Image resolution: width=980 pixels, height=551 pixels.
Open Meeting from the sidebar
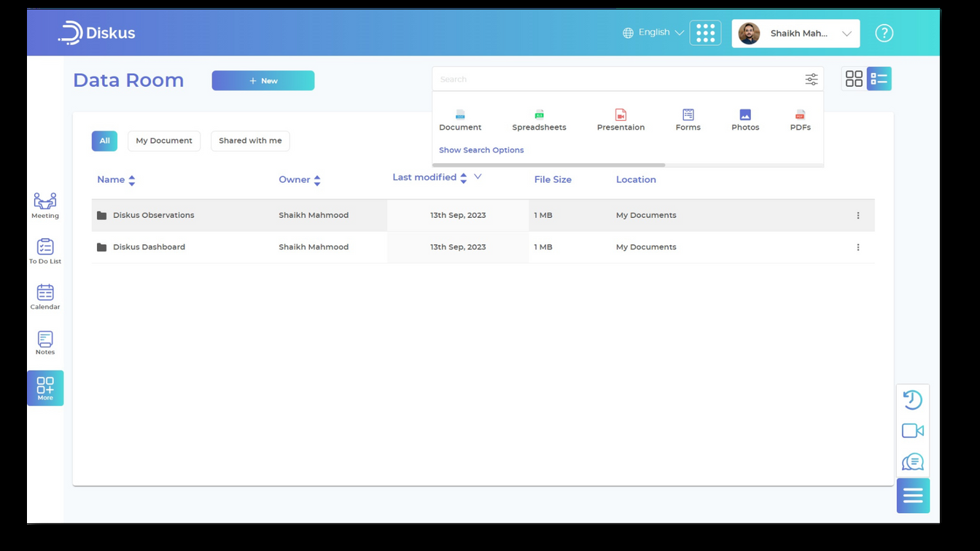(45, 206)
